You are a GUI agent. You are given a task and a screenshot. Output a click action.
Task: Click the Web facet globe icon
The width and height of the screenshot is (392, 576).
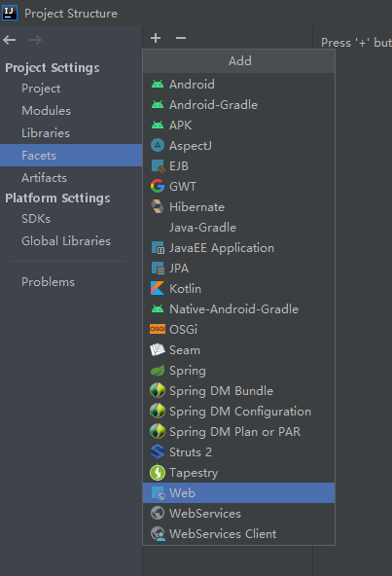pyautogui.click(x=159, y=493)
